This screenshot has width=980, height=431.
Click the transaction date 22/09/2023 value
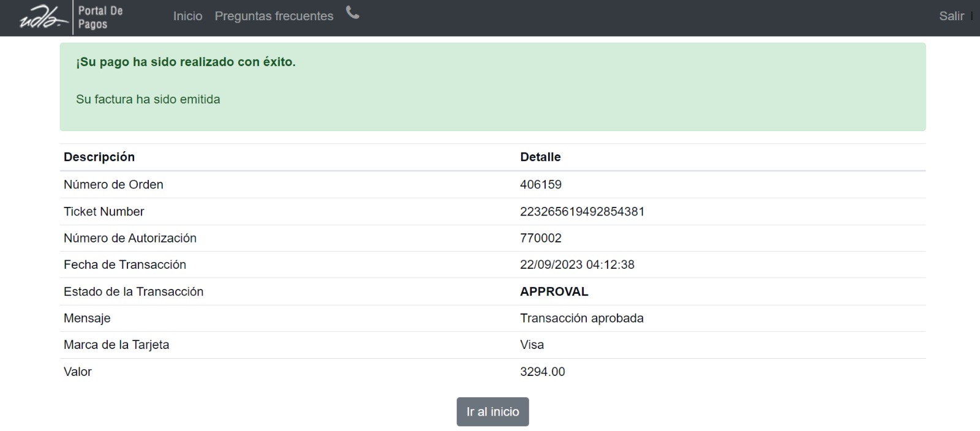(577, 264)
